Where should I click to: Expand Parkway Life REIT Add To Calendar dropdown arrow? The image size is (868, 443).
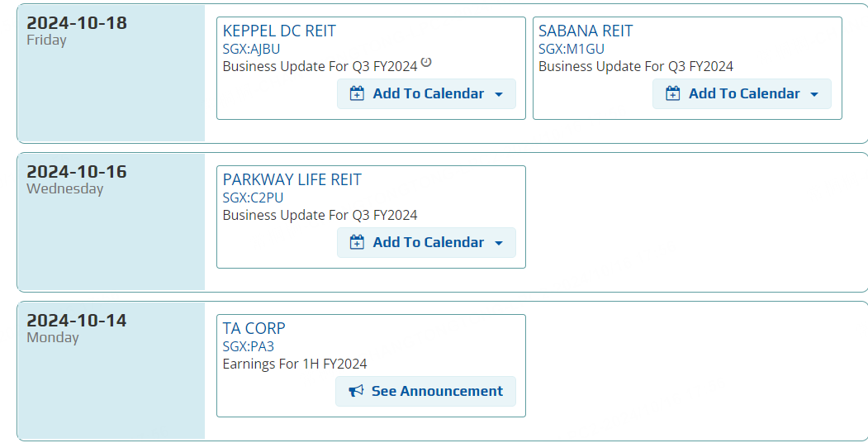(x=499, y=243)
